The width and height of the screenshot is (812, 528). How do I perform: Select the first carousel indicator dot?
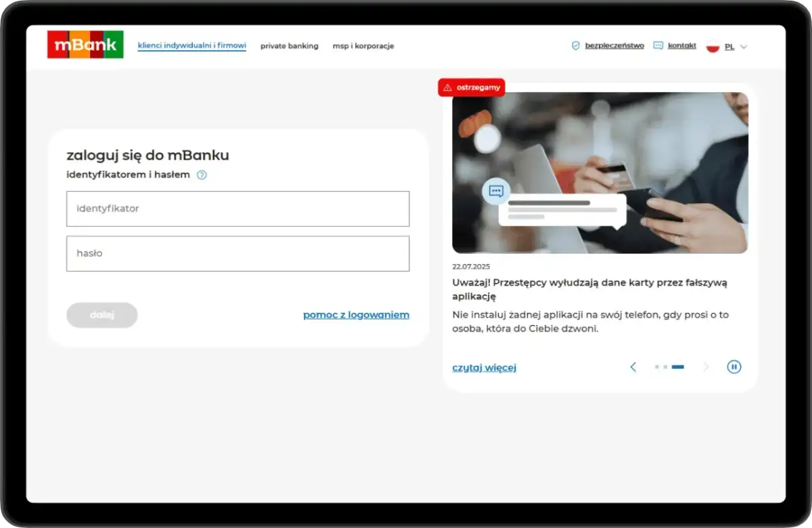(656, 367)
